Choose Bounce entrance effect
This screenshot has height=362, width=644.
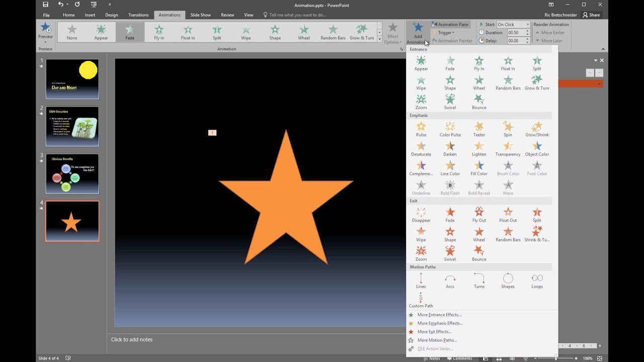[x=479, y=102]
